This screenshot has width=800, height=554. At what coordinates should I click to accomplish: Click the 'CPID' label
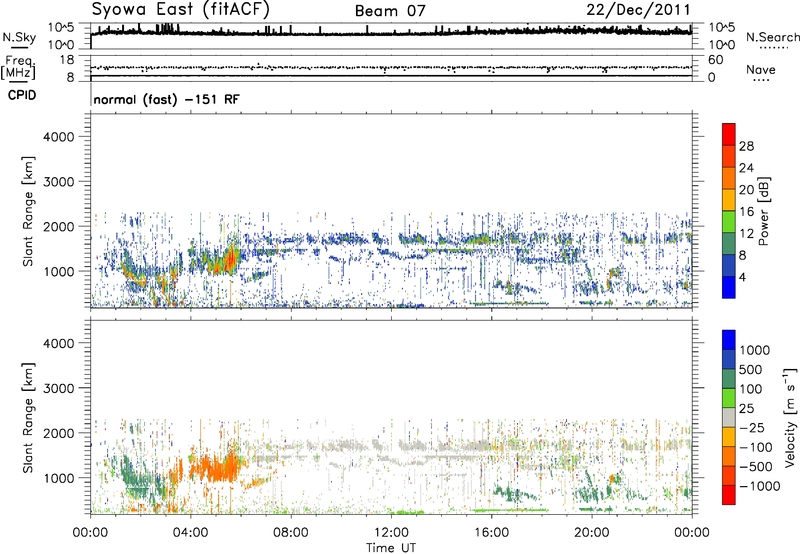(x=22, y=95)
